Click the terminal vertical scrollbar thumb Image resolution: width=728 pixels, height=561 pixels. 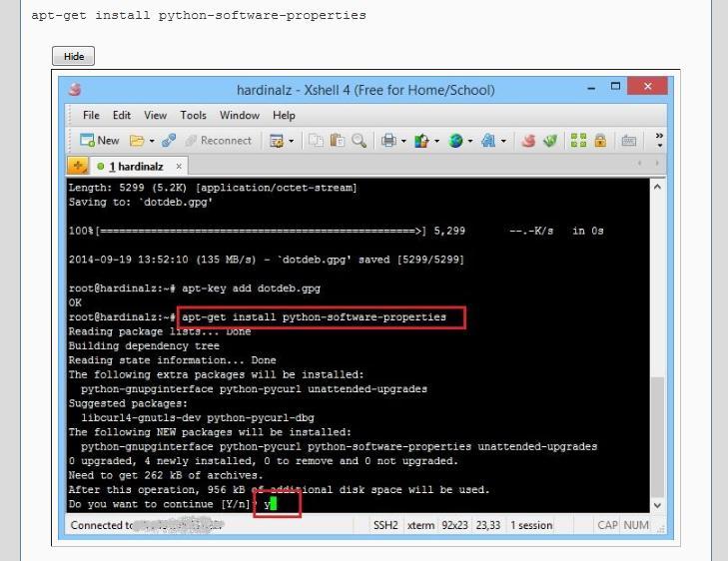coord(657,436)
